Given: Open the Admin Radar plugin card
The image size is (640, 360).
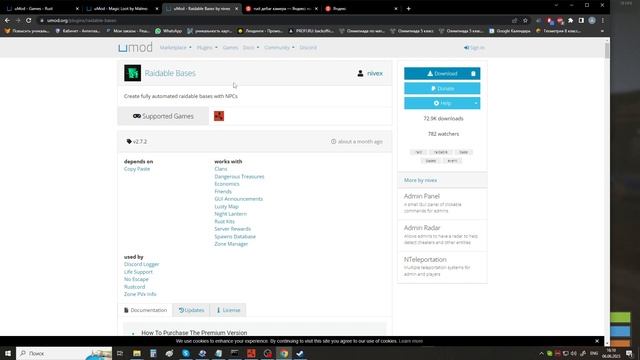Looking at the screenshot, I should 442,235.
